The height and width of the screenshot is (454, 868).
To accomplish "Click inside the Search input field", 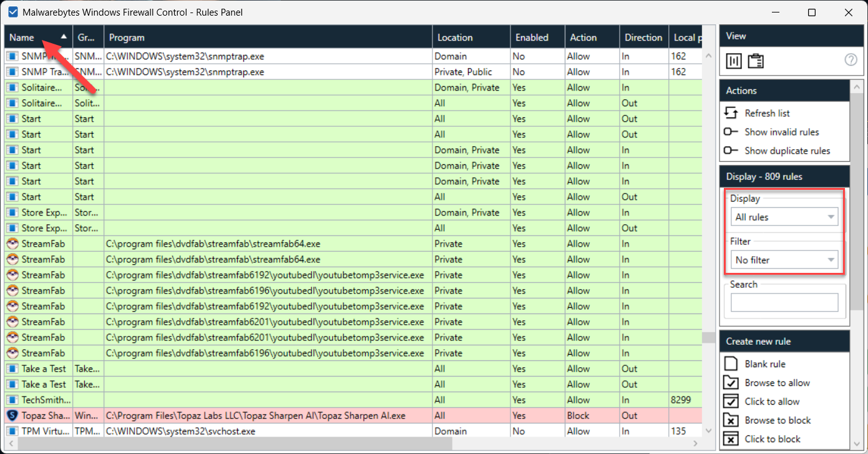I will click(784, 302).
